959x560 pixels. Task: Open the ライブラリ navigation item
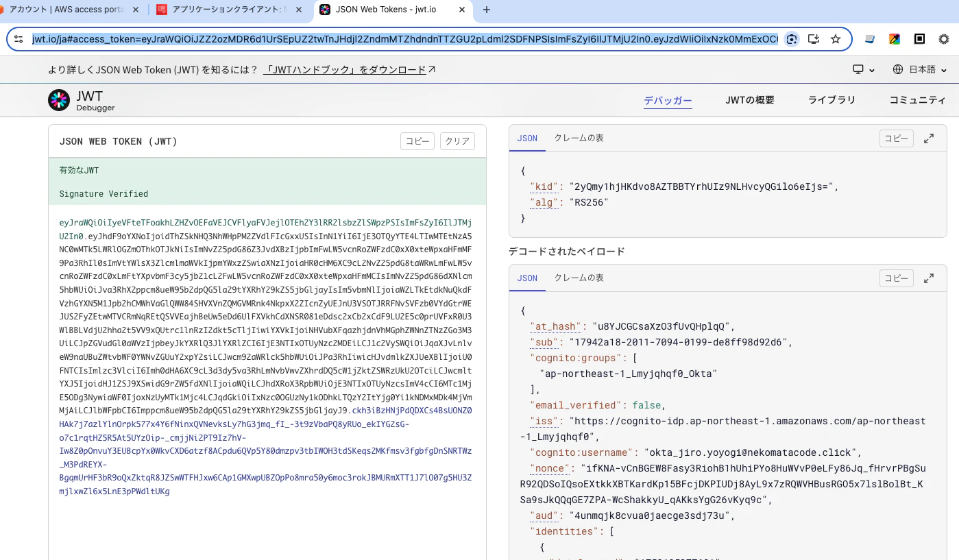pyautogui.click(x=831, y=100)
